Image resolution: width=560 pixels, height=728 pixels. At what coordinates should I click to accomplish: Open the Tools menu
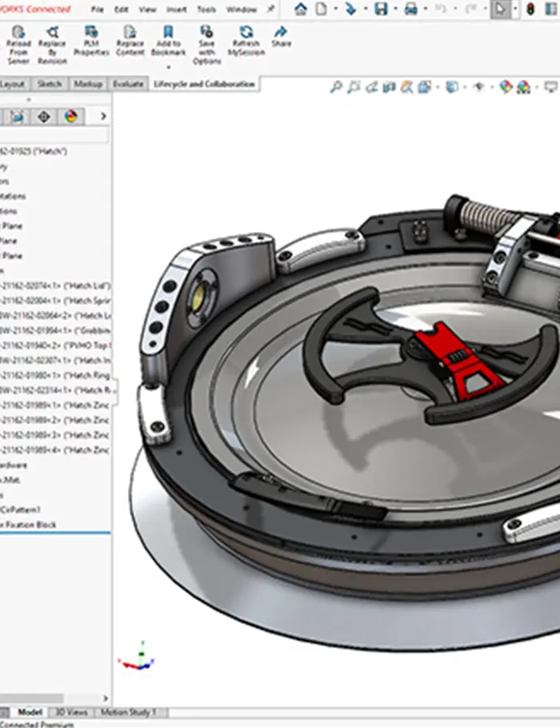pyautogui.click(x=206, y=10)
